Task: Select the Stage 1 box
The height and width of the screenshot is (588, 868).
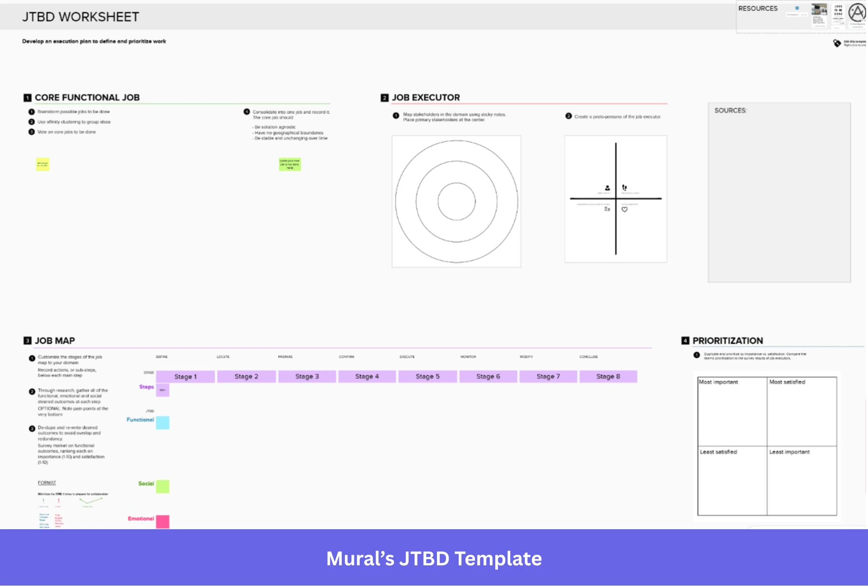Action: 185,376
